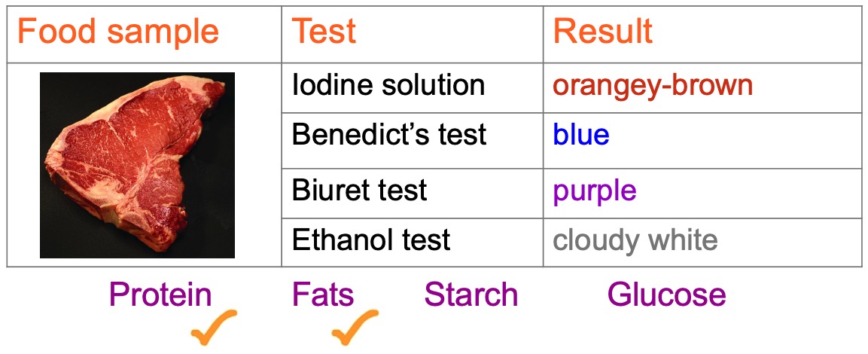Click the purple result text

point(595,191)
